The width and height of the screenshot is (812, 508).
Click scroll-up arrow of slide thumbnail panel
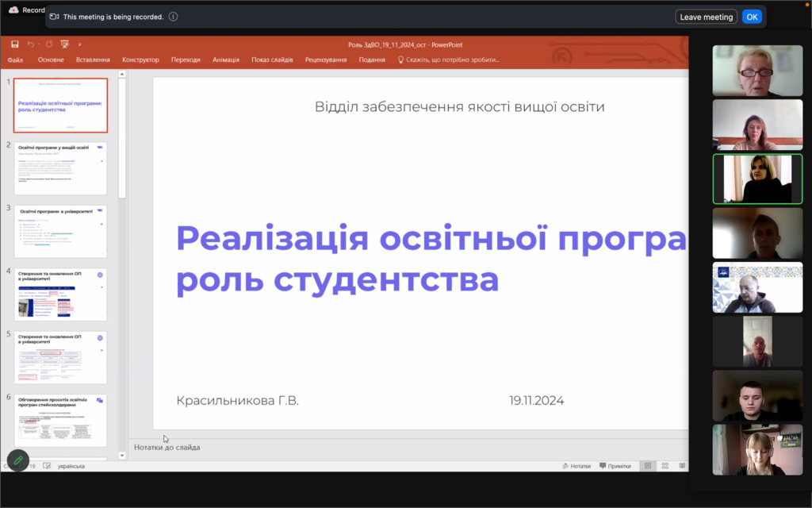(122, 76)
